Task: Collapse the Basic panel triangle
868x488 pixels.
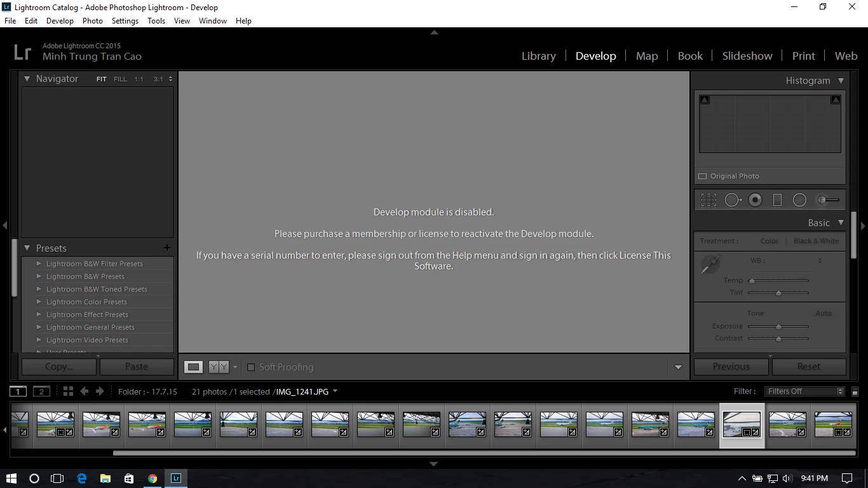Action: coord(841,223)
